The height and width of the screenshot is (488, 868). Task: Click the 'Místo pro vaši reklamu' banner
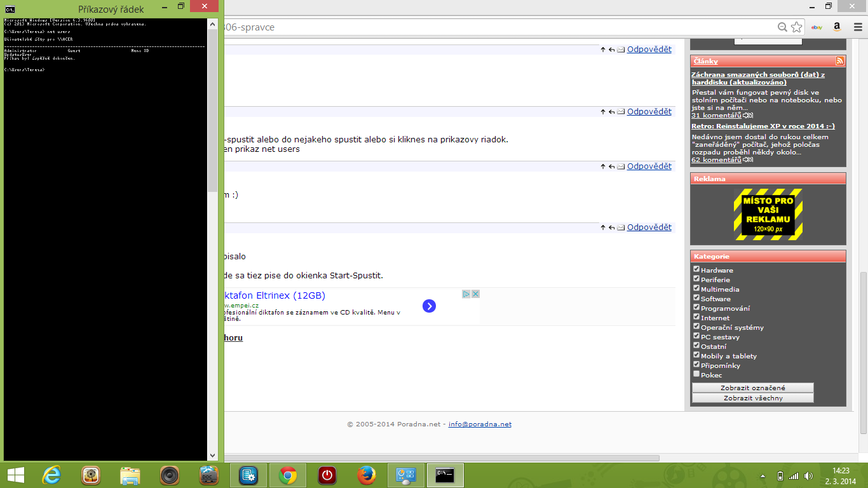click(x=768, y=214)
